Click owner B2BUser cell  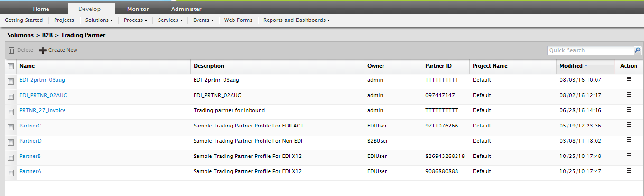click(378, 141)
